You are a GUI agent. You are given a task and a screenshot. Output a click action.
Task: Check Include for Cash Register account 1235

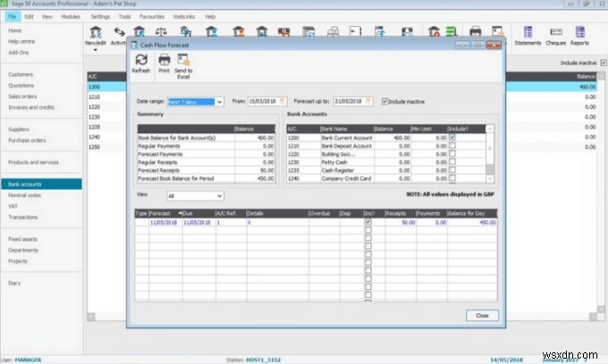pos(452,170)
